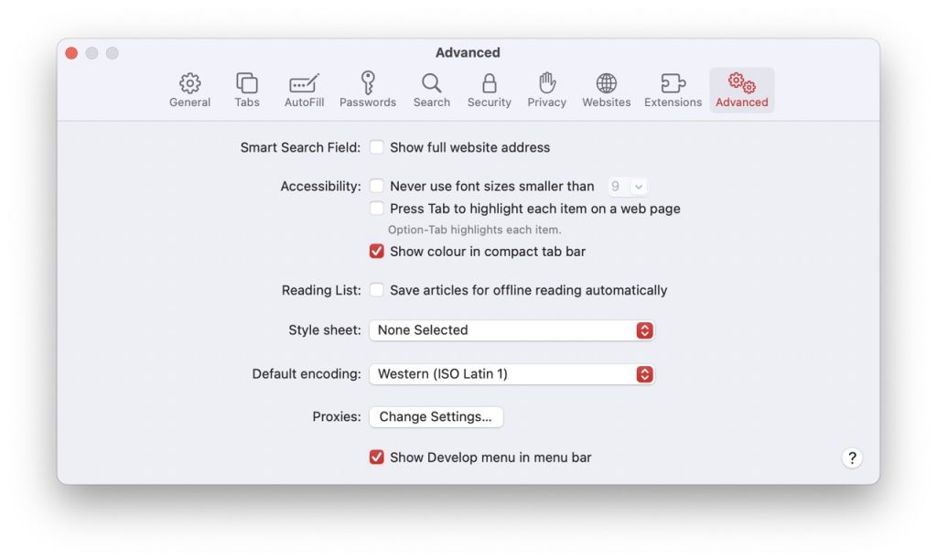Open the AutoFill preferences pane

(304, 91)
